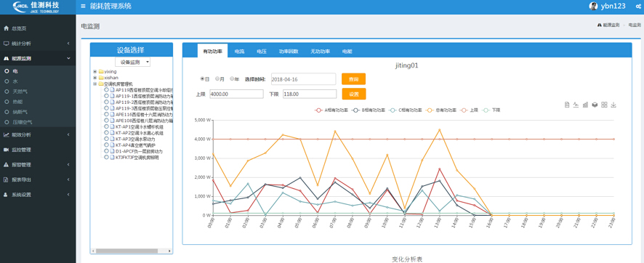The height and width of the screenshot is (263, 644).
Task: Click the 下限 field showing 118.00
Action: tap(310, 94)
